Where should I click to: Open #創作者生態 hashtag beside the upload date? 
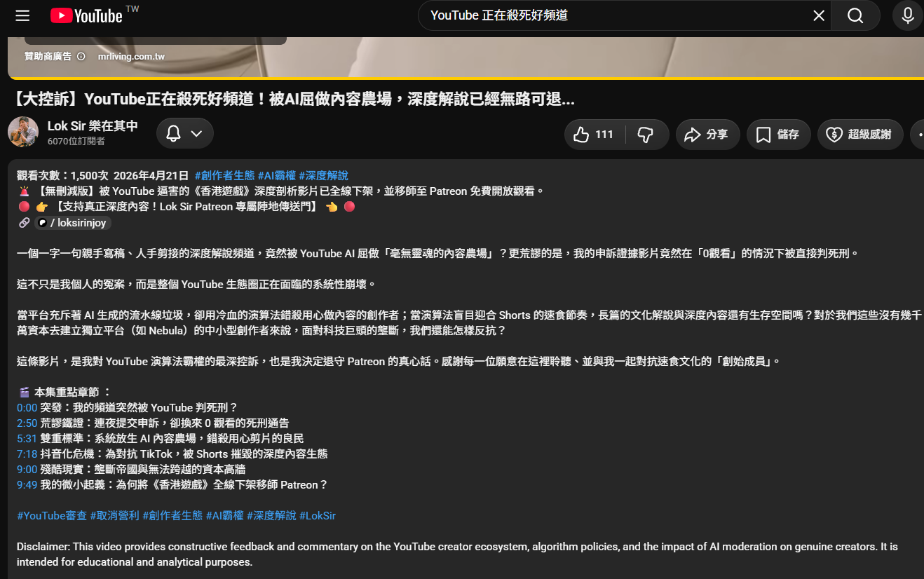click(x=224, y=175)
